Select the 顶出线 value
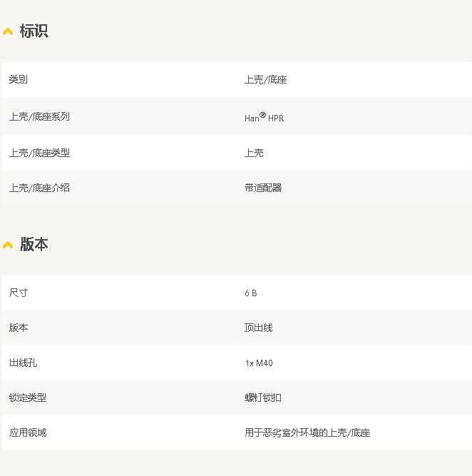 point(258,328)
